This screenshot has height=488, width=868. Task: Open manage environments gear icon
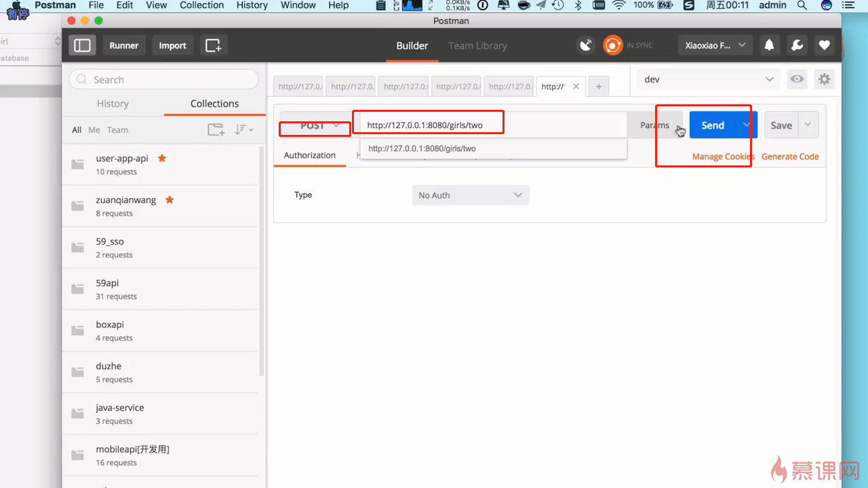click(x=824, y=79)
